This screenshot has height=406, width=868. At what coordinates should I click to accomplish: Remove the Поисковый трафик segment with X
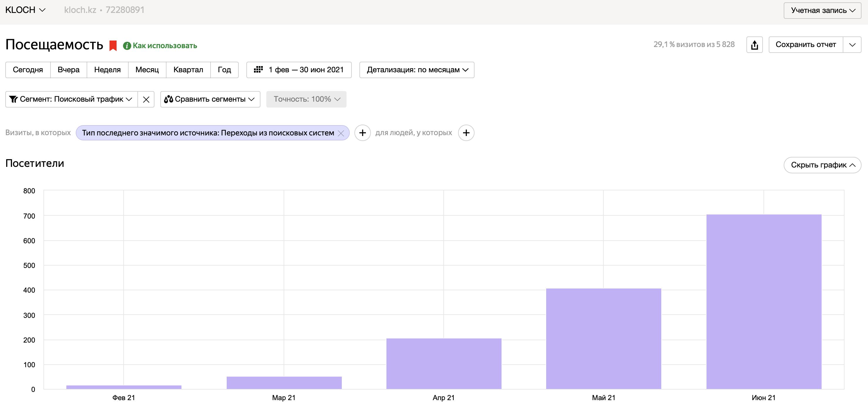[x=146, y=100]
